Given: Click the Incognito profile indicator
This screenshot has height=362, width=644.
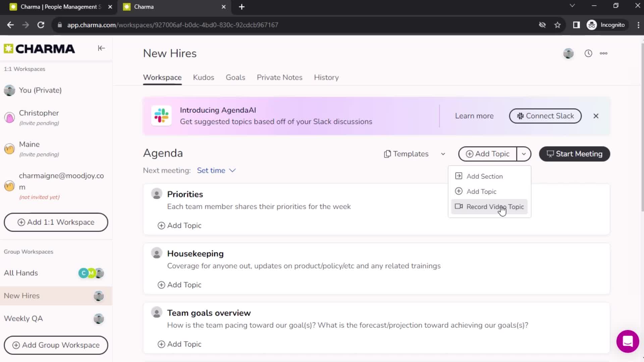Looking at the screenshot, I should [606, 25].
